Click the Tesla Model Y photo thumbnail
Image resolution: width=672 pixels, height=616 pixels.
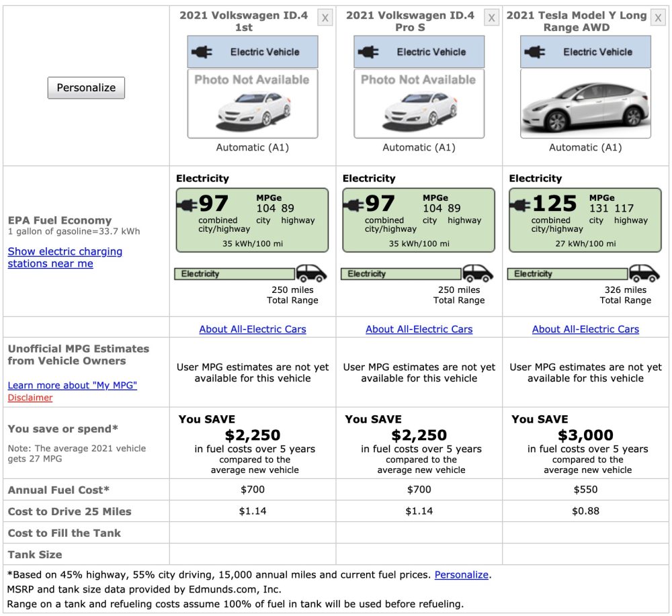pyautogui.click(x=585, y=103)
